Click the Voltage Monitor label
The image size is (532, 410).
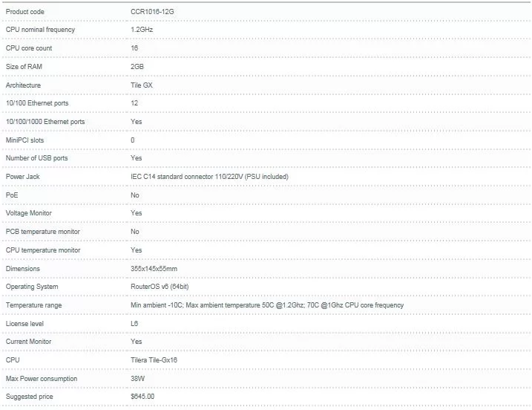(x=28, y=213)
